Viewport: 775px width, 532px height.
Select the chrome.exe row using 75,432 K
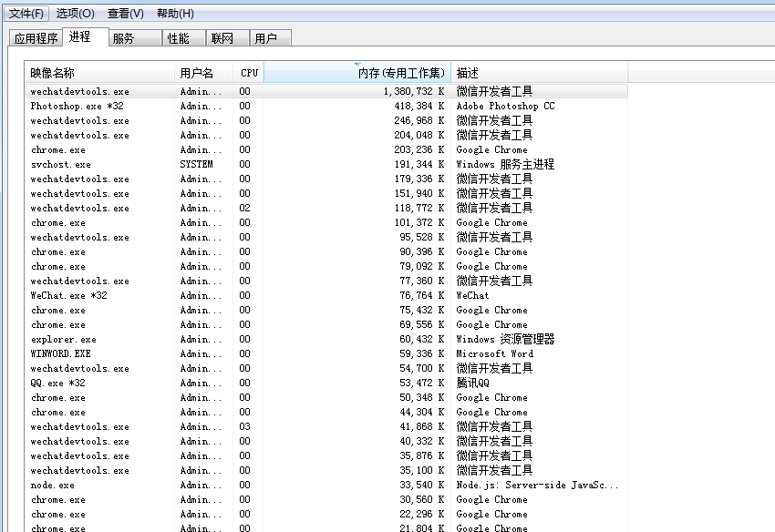pyautogui.click(x=326, y=310)
